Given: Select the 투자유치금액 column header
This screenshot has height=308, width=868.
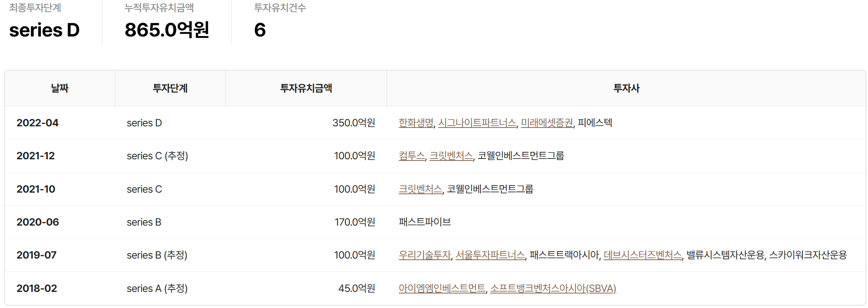Looking at the screenshot, I should pyautogui.click(x=306, y=88).
